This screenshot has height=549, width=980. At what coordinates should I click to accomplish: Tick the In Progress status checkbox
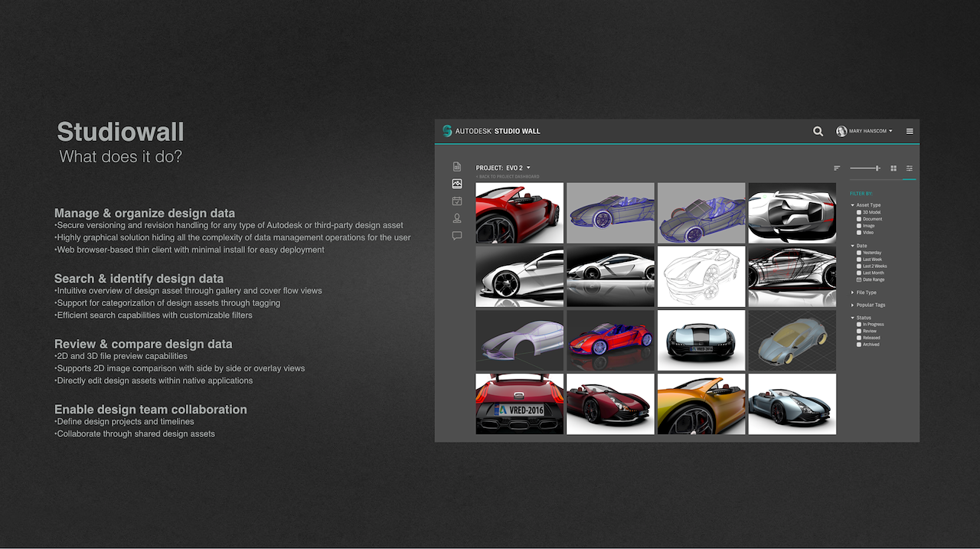(859, 325)
